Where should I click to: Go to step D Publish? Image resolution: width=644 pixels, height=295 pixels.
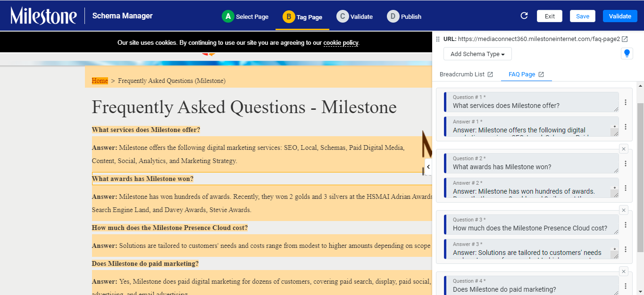click(x=404, y=16)
